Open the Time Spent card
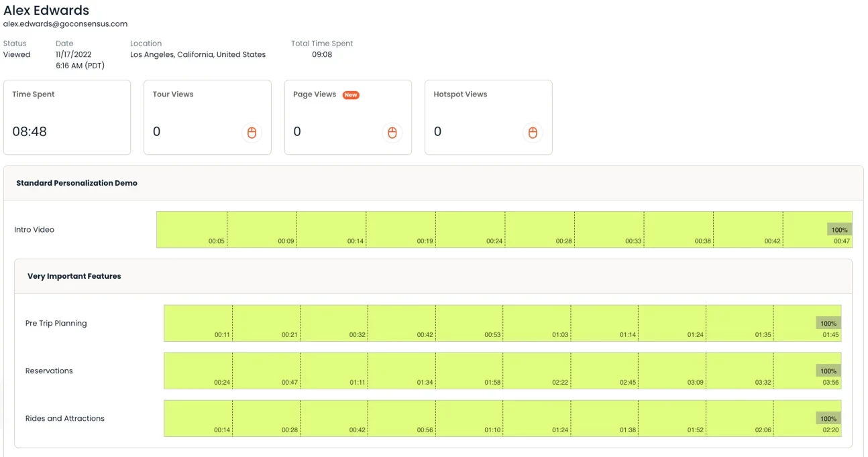The height and width of the screenshot is (457, 868). (67, 117)
